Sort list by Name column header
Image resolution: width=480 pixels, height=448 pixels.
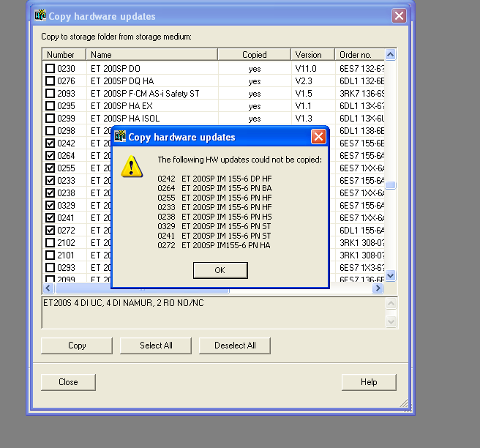click(x=152, y=54)
